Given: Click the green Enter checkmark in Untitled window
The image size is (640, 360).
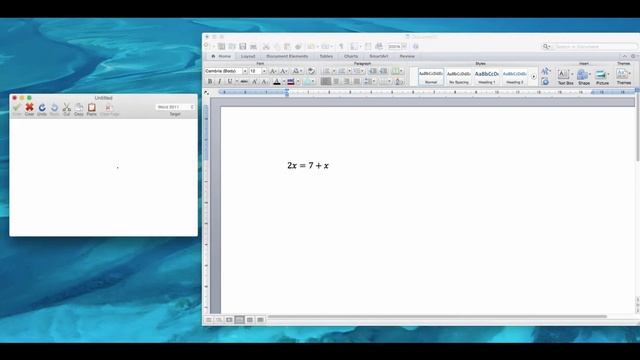Looking at the screenshot, I should point(17,109).
